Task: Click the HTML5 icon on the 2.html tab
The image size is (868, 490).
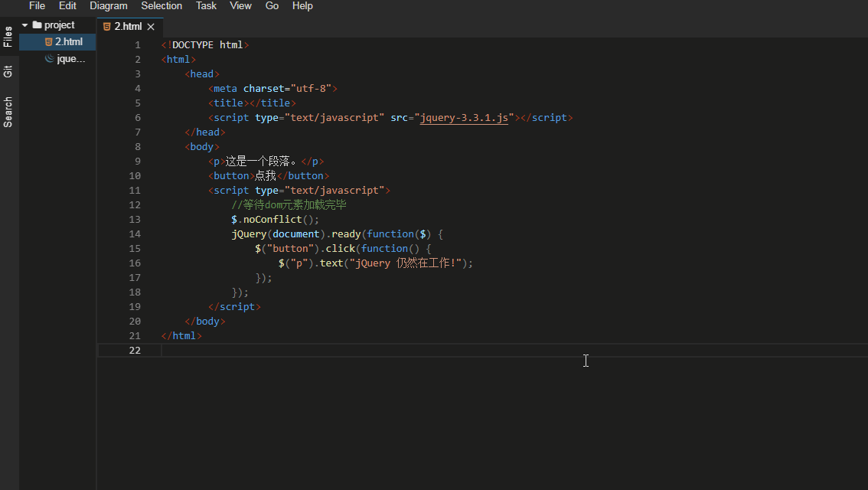Action: point(107,27)
